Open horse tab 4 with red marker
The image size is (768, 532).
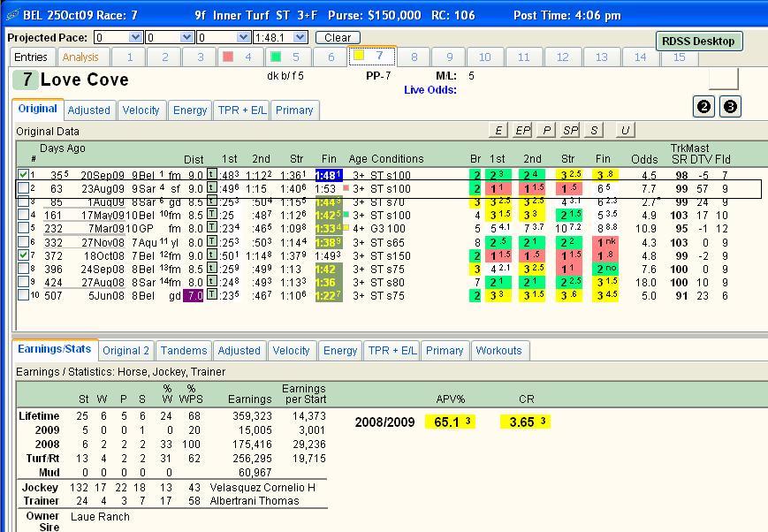coord(240,57)
